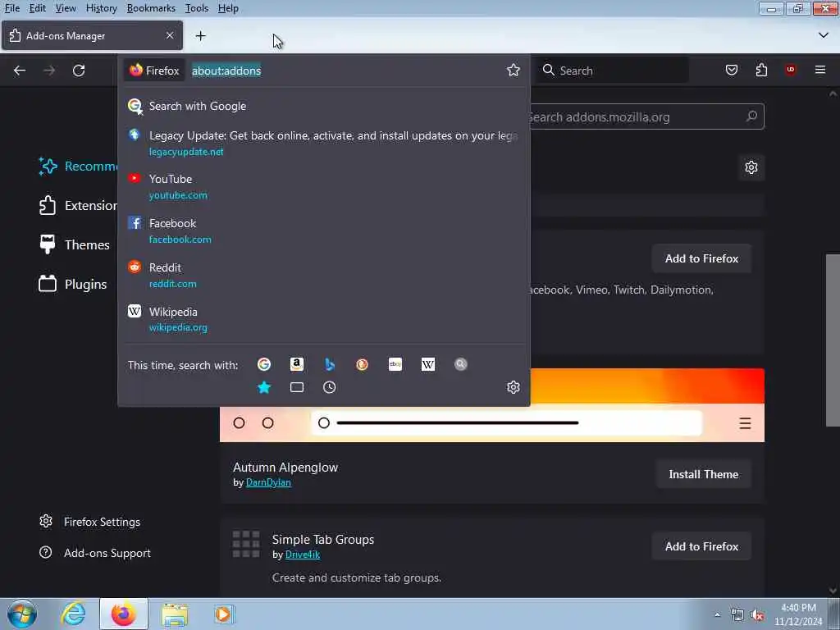
Task: Open the View menu
Action: [66, 8]
